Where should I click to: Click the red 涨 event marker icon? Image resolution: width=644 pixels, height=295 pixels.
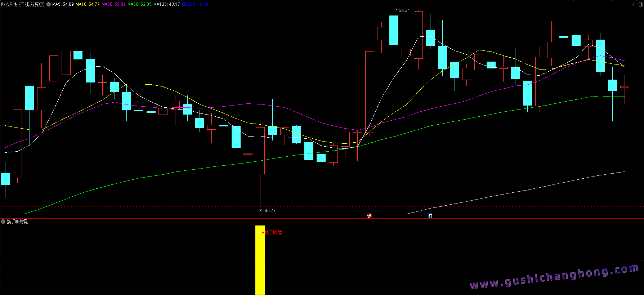tap(369, 215)
